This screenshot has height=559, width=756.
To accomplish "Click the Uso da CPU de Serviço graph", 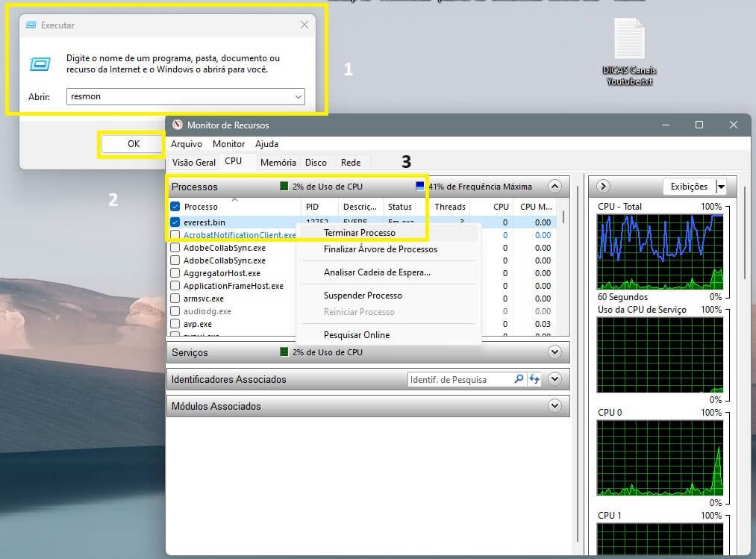I will coord(660,355).
